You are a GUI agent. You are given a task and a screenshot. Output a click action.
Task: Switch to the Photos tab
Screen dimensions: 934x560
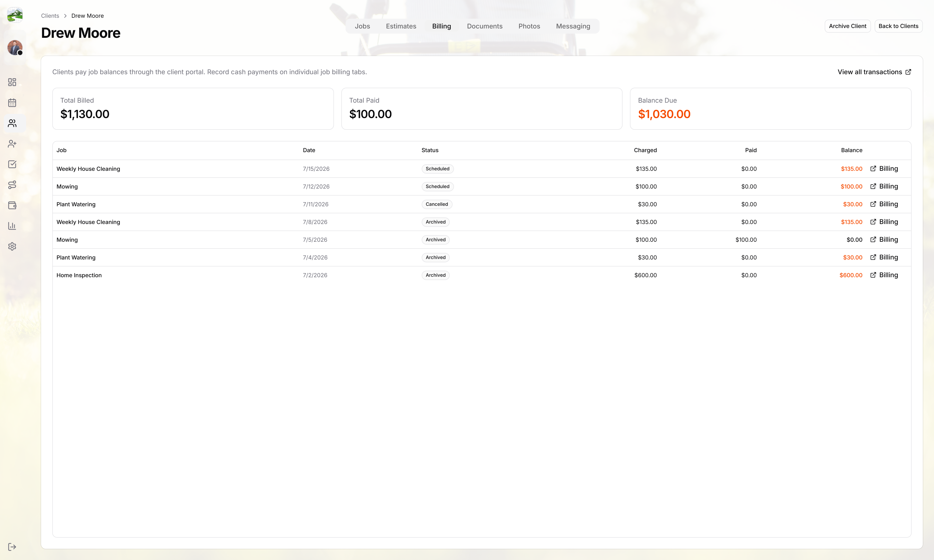pyautogui.click(x=529, y=26)
